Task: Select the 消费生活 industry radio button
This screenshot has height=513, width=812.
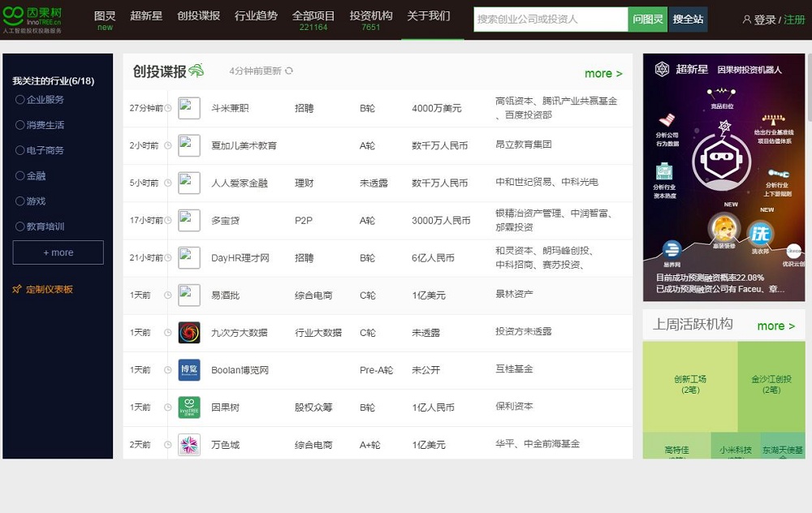Action: tap(19, 125)
